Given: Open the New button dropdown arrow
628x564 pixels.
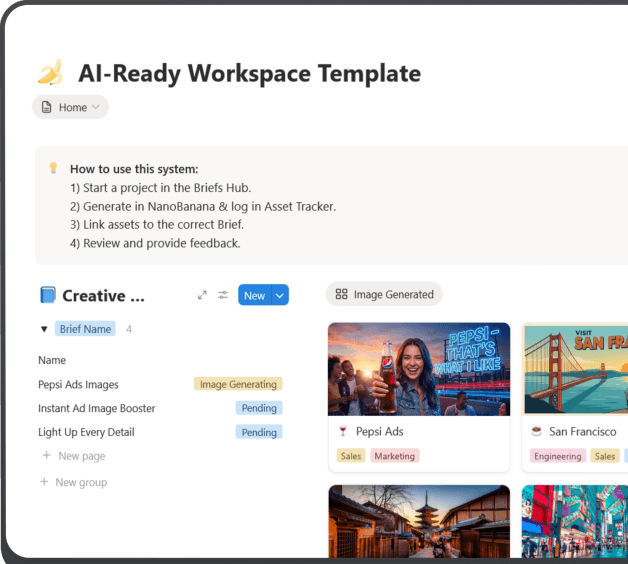Looking at the screenshot, I should [x=280, y=295].
